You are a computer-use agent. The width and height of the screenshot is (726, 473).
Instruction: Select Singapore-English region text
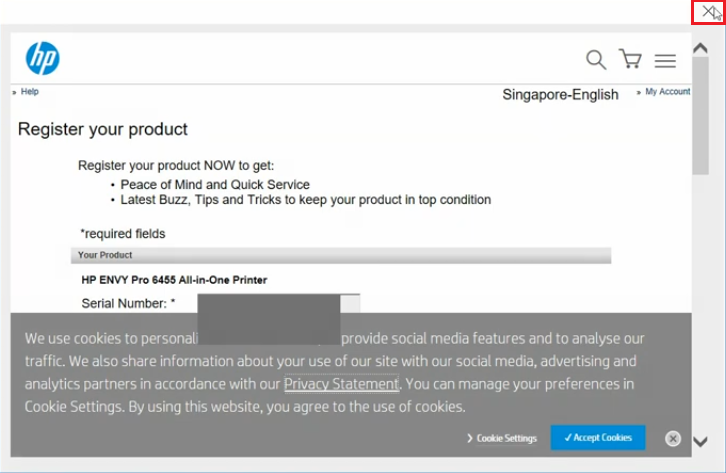click(560, 94)
